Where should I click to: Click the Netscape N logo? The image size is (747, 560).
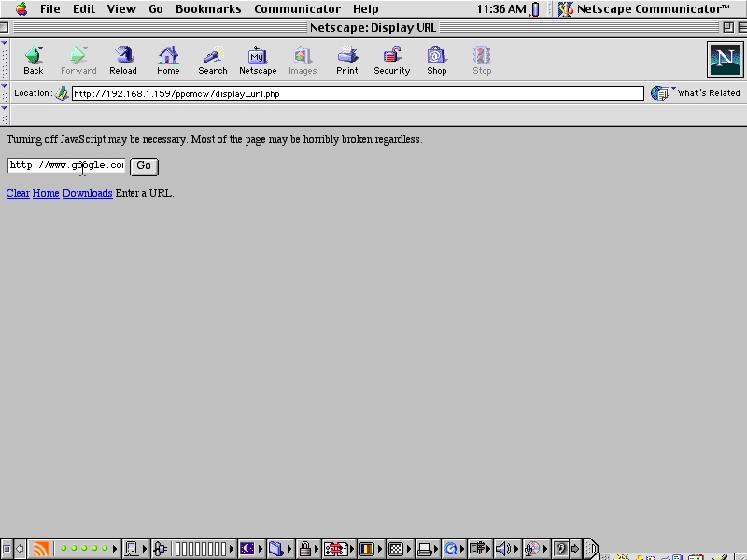pyautogui.click(x=726, y=60)
